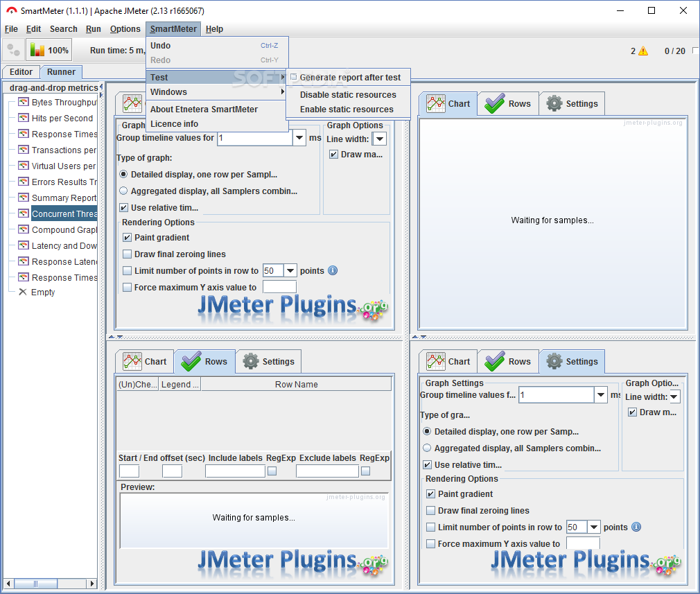Click Compound Graph metric icon
Image resolution: width=700 pixels, height=594 pixels.
coord(23,229)
